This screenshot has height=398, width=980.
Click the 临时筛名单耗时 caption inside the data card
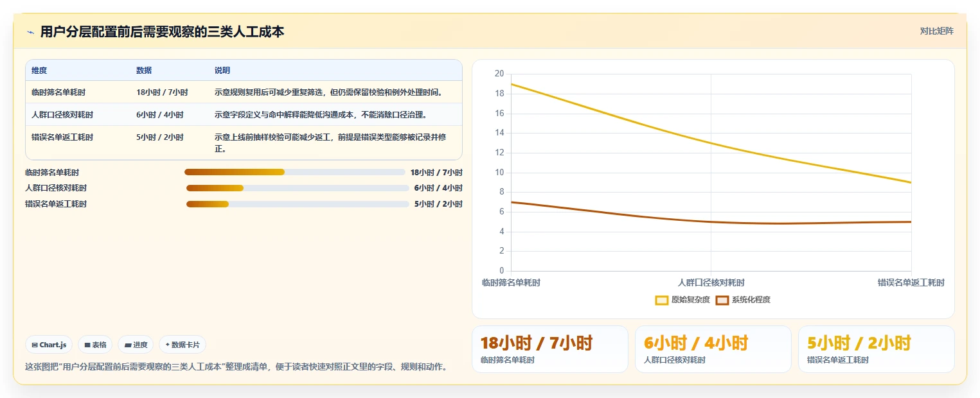[508, 360]
